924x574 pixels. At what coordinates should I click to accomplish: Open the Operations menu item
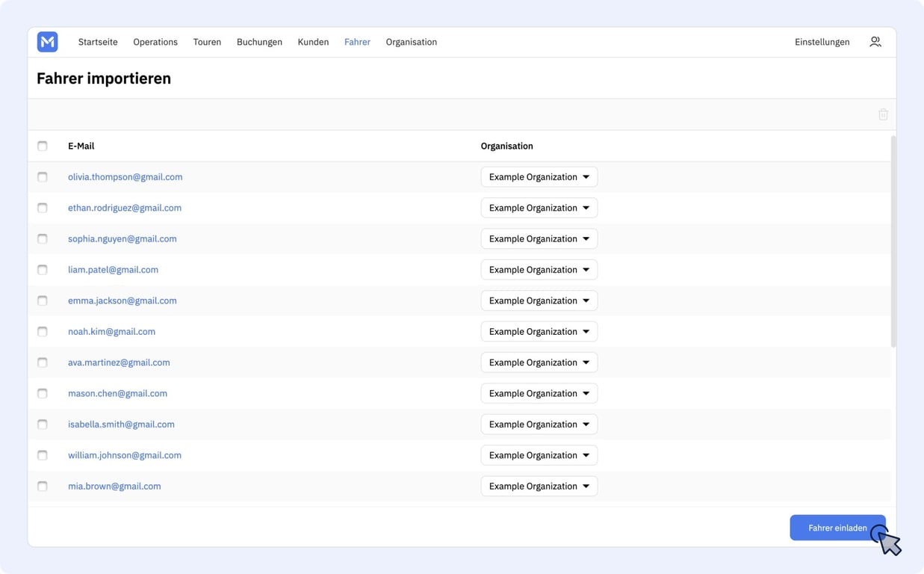tap(155, 42)
